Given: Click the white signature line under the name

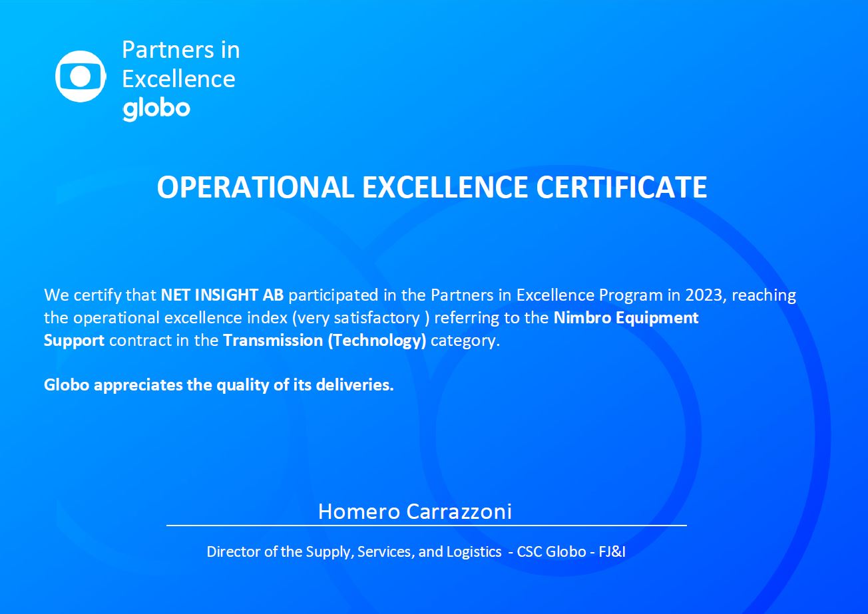Looking at the screenshot, I should (x=426, y=526).
